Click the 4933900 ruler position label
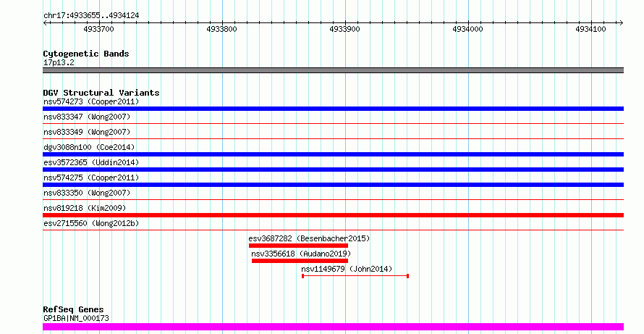 click(344, 29)
